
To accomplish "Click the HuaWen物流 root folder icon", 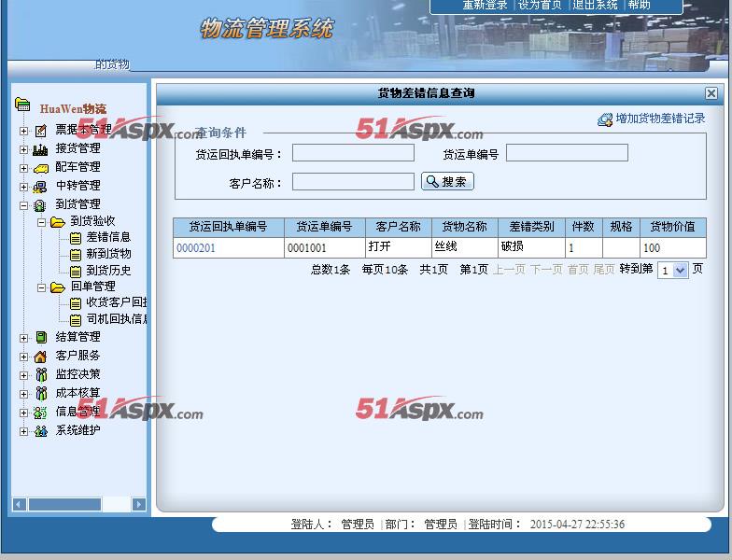I will point(22,105).
